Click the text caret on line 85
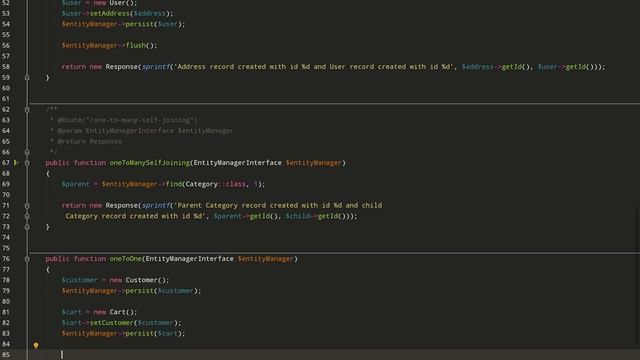 click(x=62, y=355)
